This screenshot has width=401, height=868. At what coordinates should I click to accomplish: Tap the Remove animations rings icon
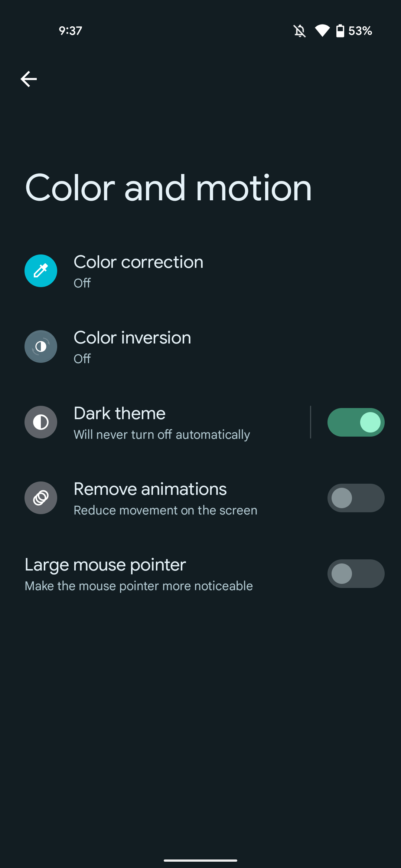pyautogui.click(x=41, y=498)
